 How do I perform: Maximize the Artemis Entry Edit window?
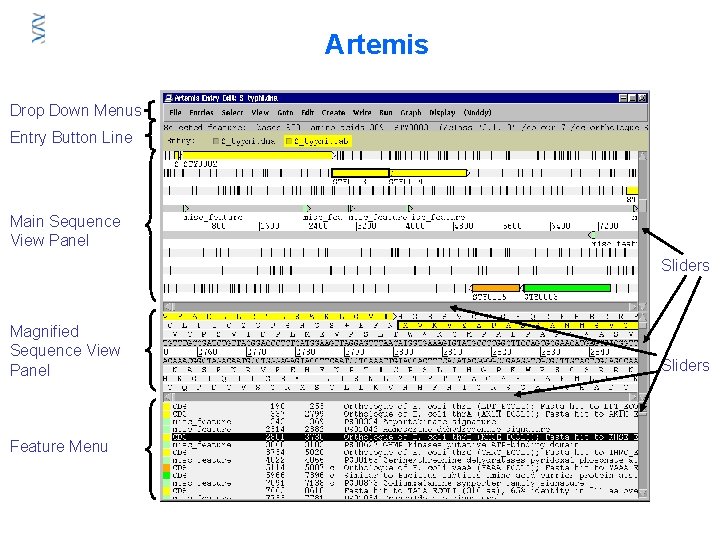pos(632,98)
